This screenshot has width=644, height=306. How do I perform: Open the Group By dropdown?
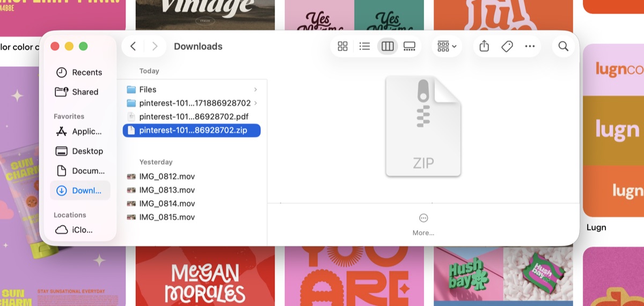(x=447, y=46)
